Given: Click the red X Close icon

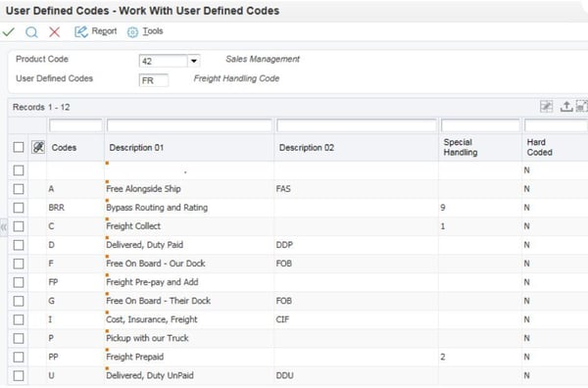Looking at the screenshot, I should [x=55, y=32].
